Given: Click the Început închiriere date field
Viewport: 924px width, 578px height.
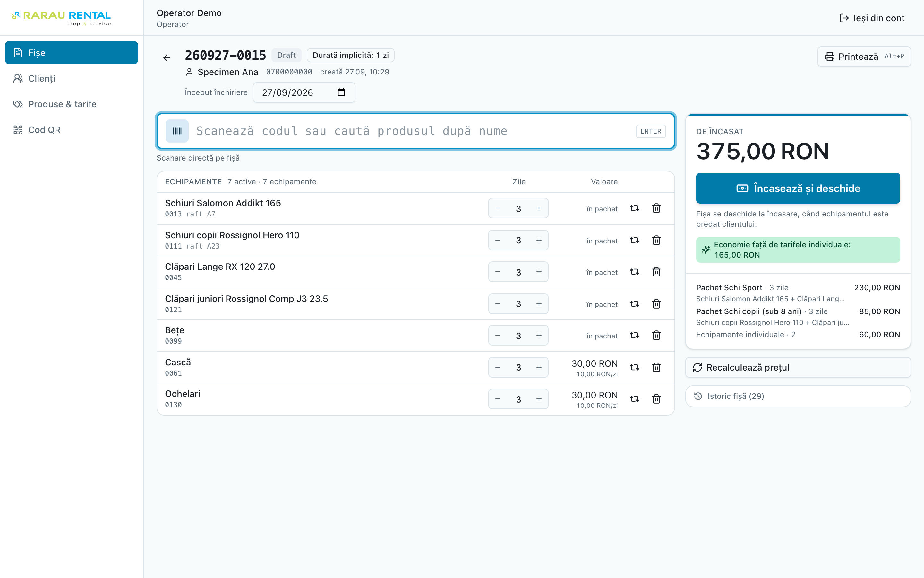Looking at the screenshot, I should [304, 92].
